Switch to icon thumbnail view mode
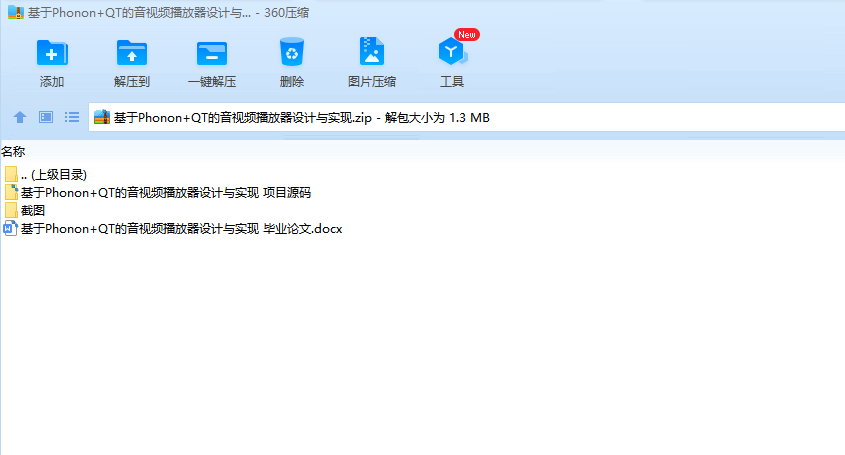Image resolution: width=845 pixels, height=455 pixels. 46,117
